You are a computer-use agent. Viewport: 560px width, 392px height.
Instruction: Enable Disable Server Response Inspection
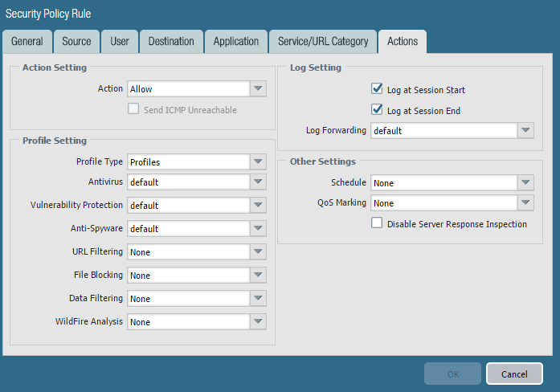[x=377, y=223]
